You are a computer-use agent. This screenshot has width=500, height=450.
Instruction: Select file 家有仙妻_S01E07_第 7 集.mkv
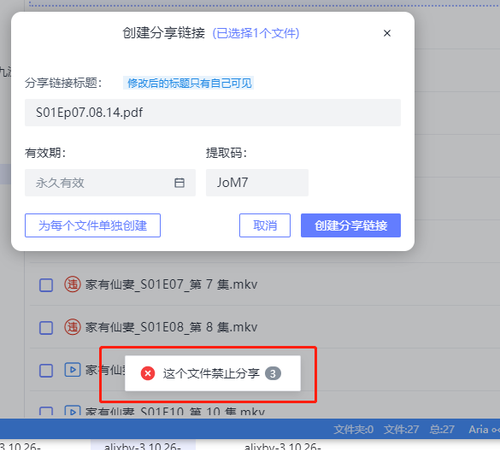[x=171, y=284]
